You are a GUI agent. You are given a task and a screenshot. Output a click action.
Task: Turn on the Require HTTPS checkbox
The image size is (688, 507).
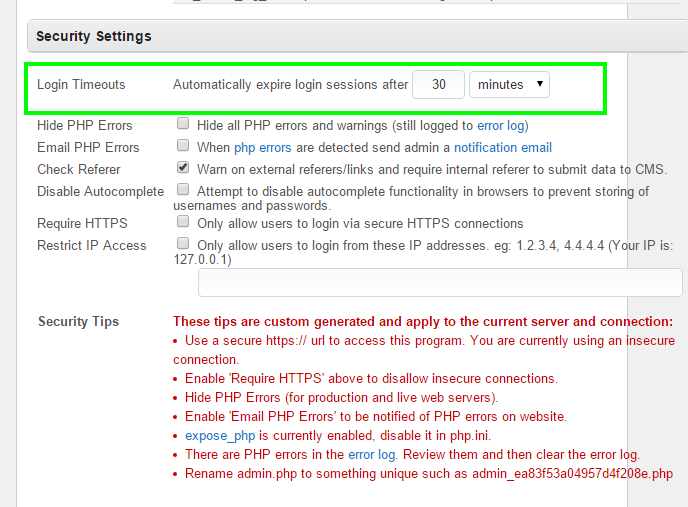[183, 222]
